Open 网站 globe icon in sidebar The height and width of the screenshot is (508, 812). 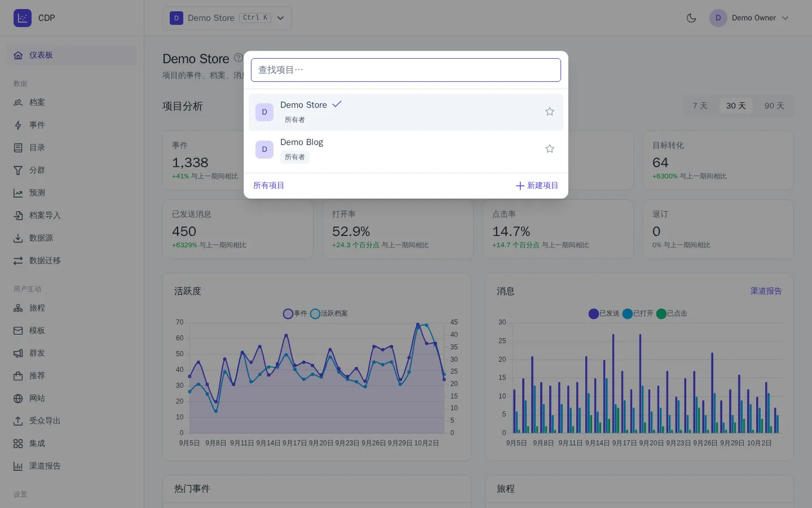tap(18, 398)
